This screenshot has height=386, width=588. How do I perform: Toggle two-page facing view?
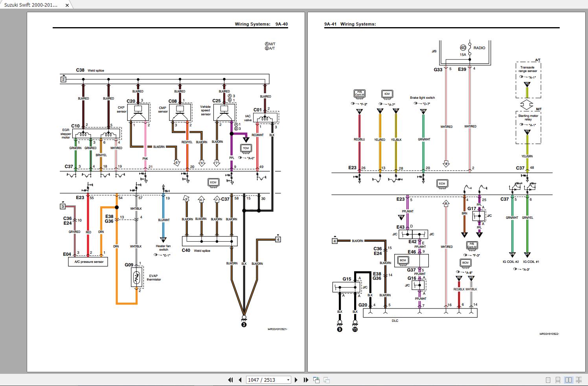[x=568, y=380]
